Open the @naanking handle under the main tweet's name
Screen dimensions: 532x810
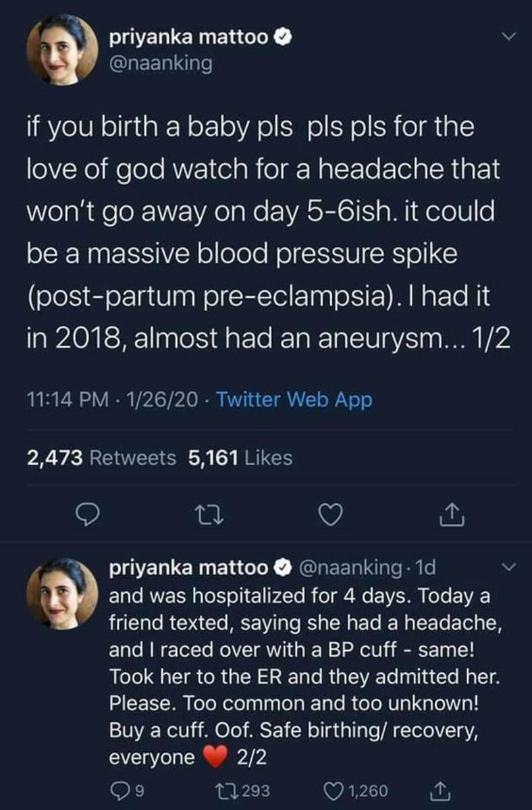[161, 63]
